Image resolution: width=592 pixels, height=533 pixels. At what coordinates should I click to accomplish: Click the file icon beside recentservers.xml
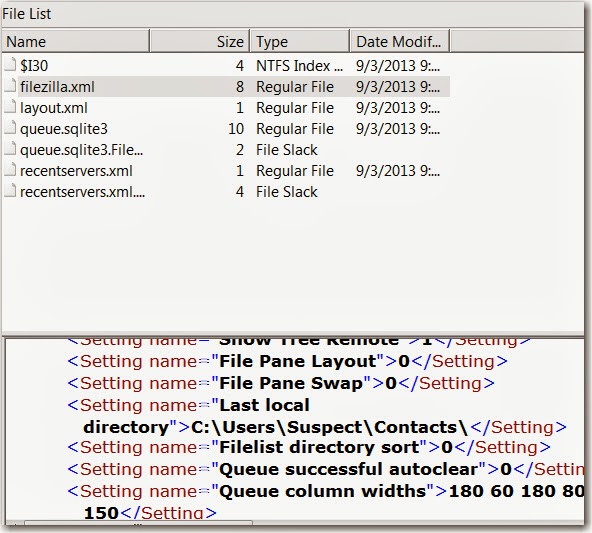click(x=10, y=170)
